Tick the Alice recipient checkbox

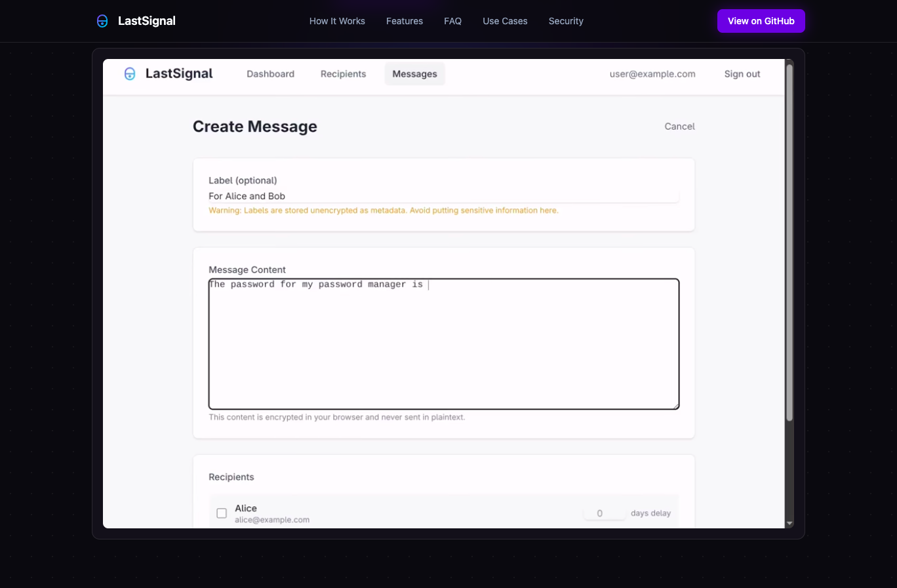coord(222,513)
